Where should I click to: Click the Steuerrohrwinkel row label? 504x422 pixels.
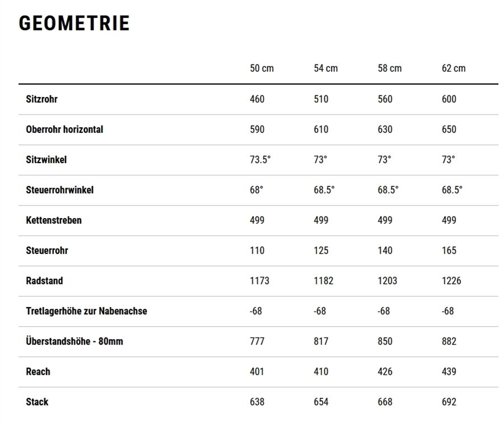59,190
